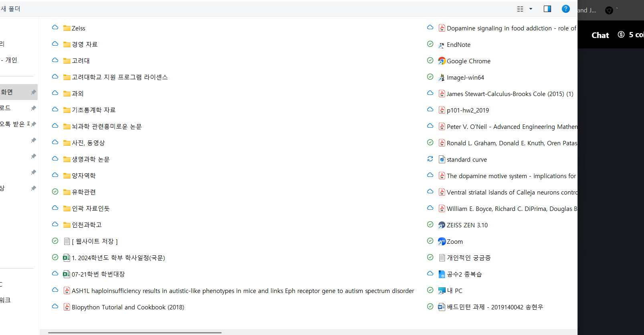Select 뇌과학 관련흥미로운 논문 folder name
This screenshot has width=644, height=335.
point(107,126)
